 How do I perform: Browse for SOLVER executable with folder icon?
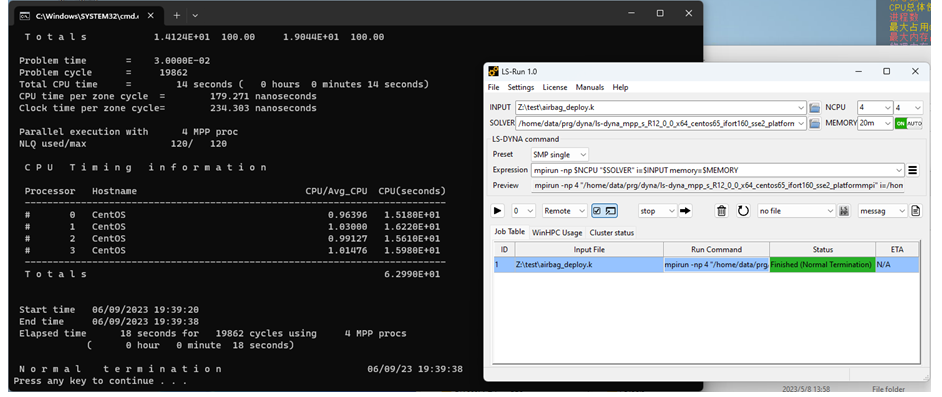coord(814,123)
